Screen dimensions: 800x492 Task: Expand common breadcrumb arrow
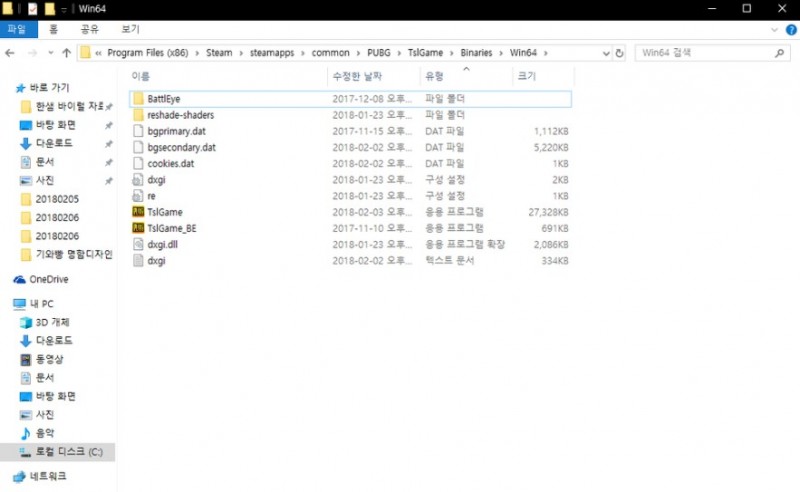(x=358, y=53)
